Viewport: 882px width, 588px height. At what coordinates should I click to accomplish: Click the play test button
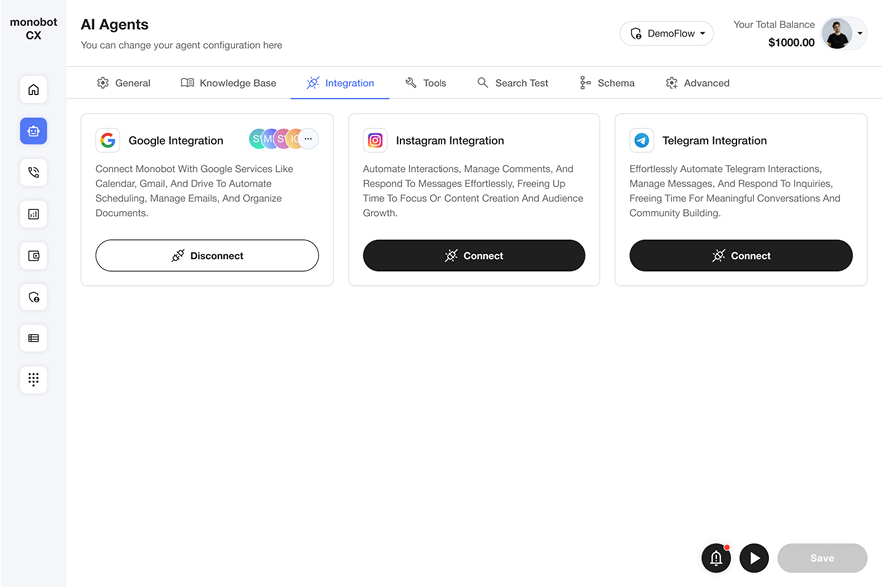754,558
